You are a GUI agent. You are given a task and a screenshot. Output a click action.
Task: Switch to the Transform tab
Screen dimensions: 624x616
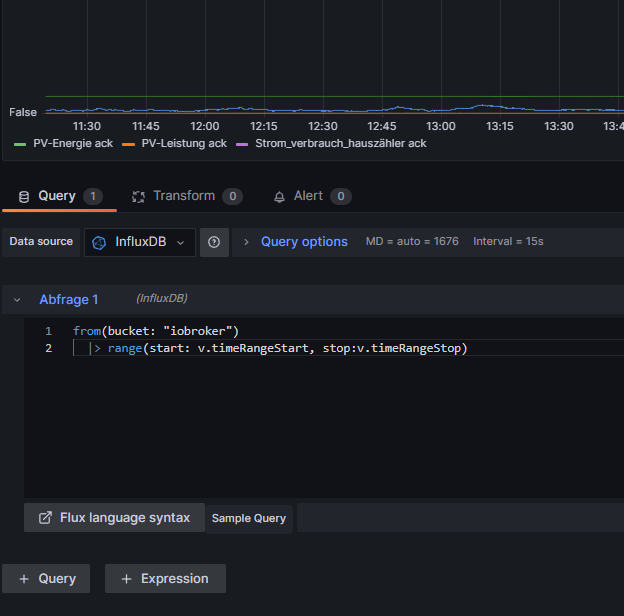click(183, 196)
